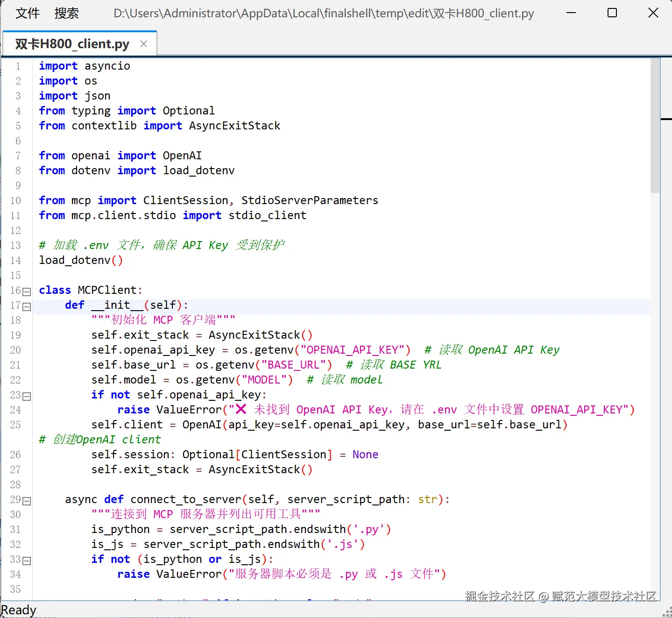The image size is (672, 618).
Task: Click the file path in the title bar
Action: [x=324, y=13]
